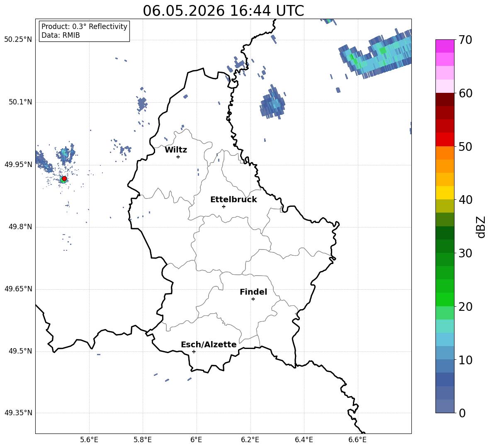This screenshot has width=491, height=448.
Task: Click the large rain echo band northeast
Action: tap(376, 55)
